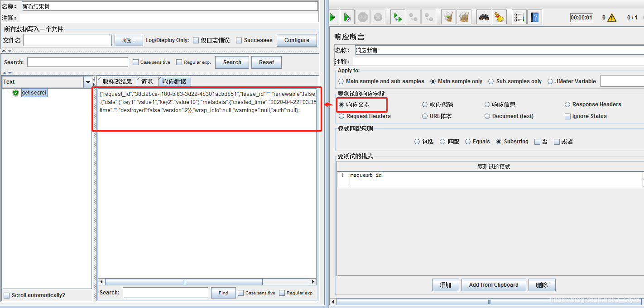The image size is (644, 308).
Task: Click the 察看结果树 name field
Action: (x=170, y=6)
